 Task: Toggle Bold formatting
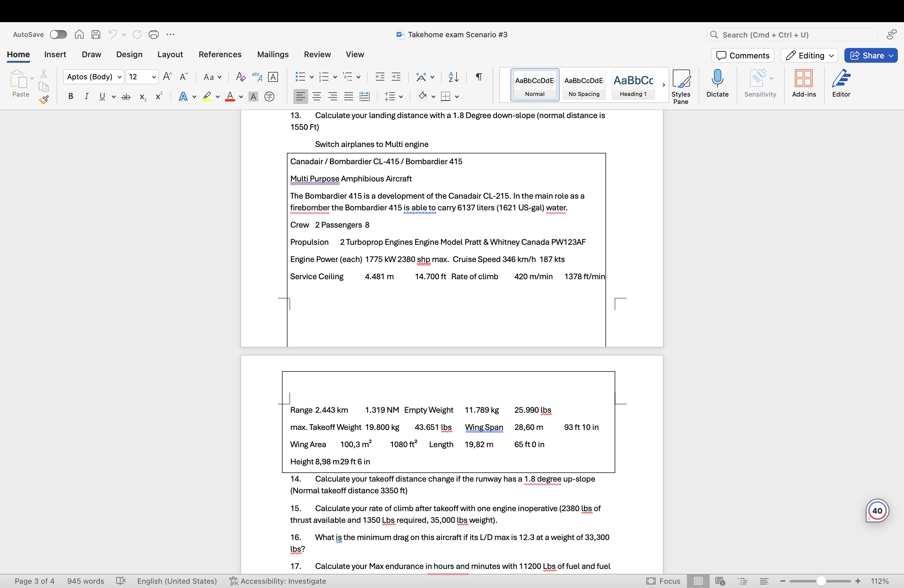(70, 97)
